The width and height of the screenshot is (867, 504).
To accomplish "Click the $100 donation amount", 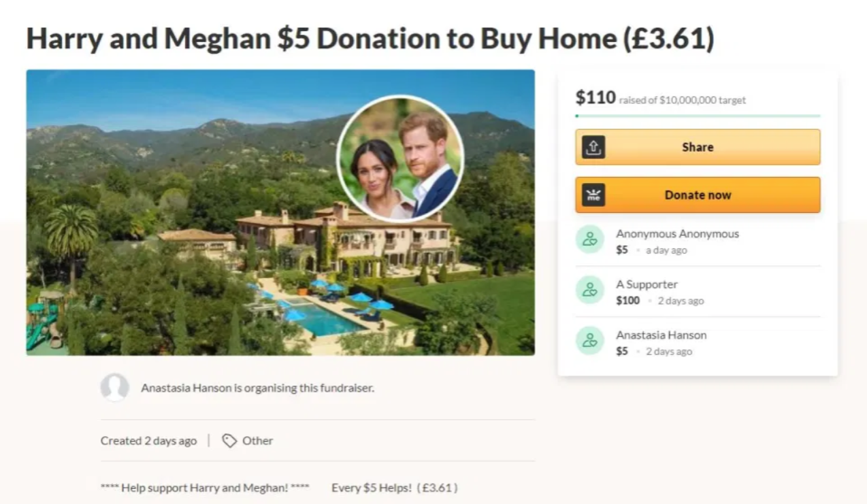I will click(627, 301).
